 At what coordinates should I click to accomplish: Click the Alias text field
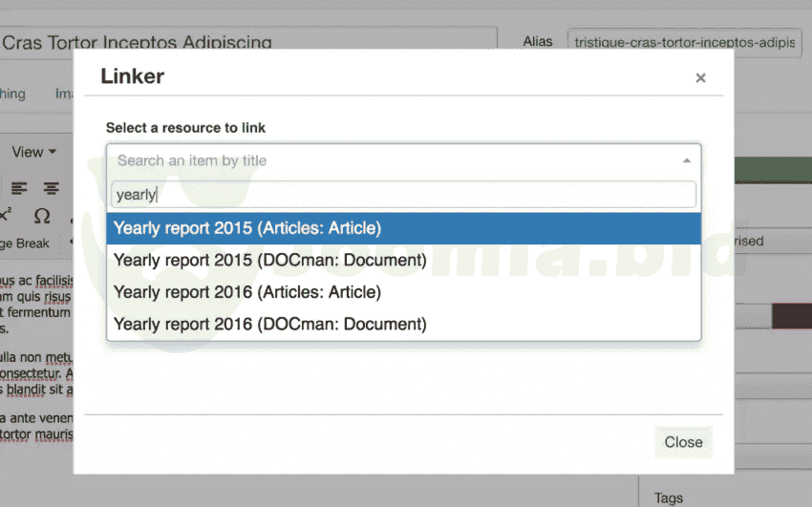click(x=684, y=43)
